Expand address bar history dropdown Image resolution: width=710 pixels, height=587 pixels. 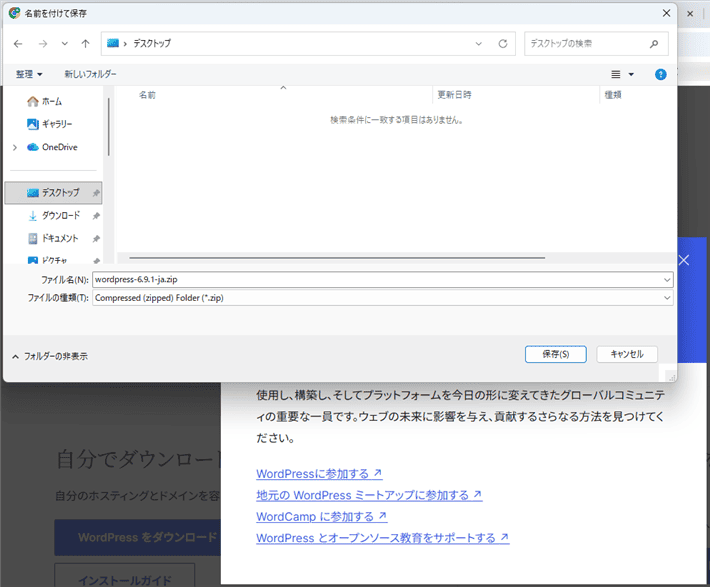[479, 43]
